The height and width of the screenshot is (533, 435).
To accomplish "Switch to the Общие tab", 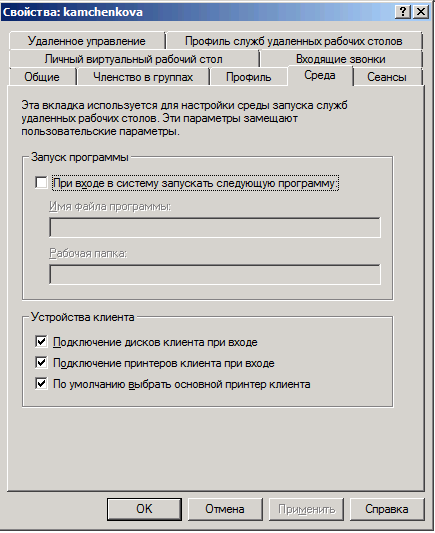I will [42, 77].
